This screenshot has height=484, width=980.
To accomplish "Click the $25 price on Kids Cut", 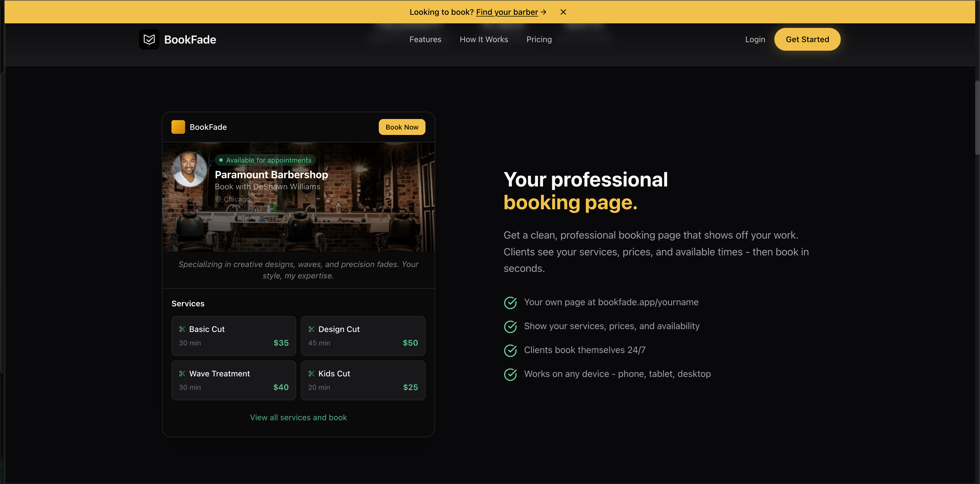I will (410, 387).
